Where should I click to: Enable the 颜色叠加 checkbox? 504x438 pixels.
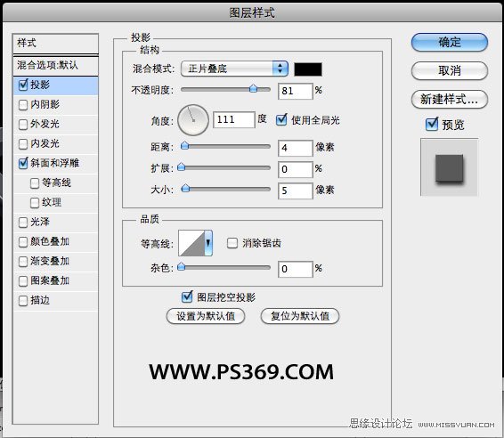click(23, 242)
